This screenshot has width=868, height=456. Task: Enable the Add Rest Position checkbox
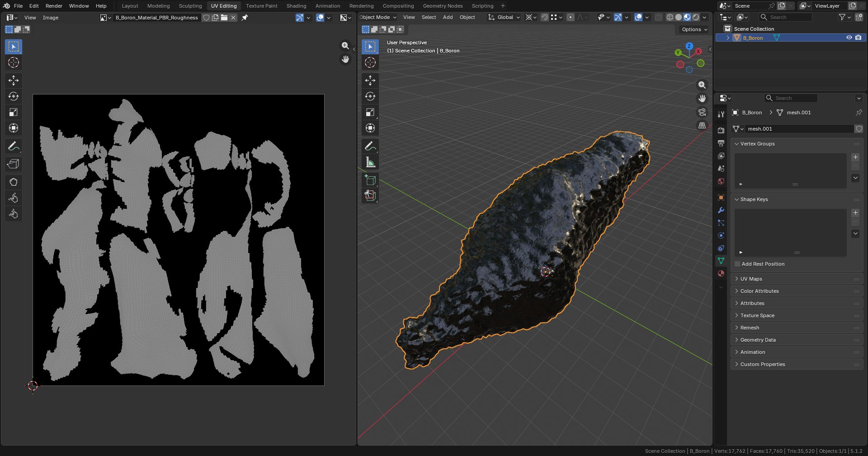[x=737, y=264]
